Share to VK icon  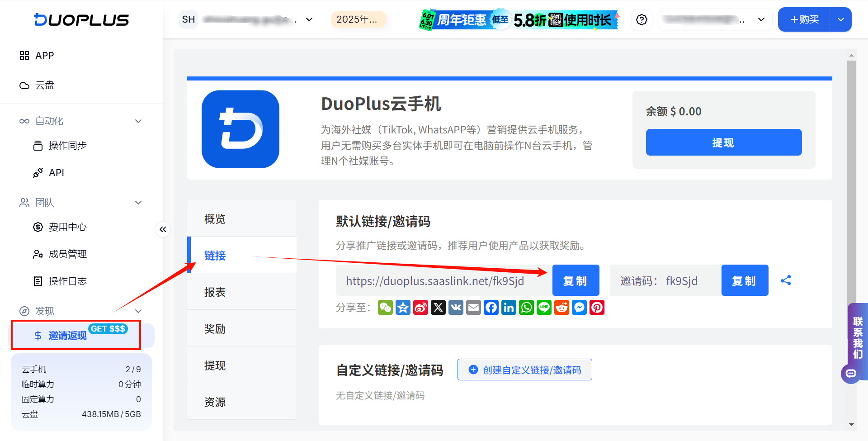(x=456, y=308)
